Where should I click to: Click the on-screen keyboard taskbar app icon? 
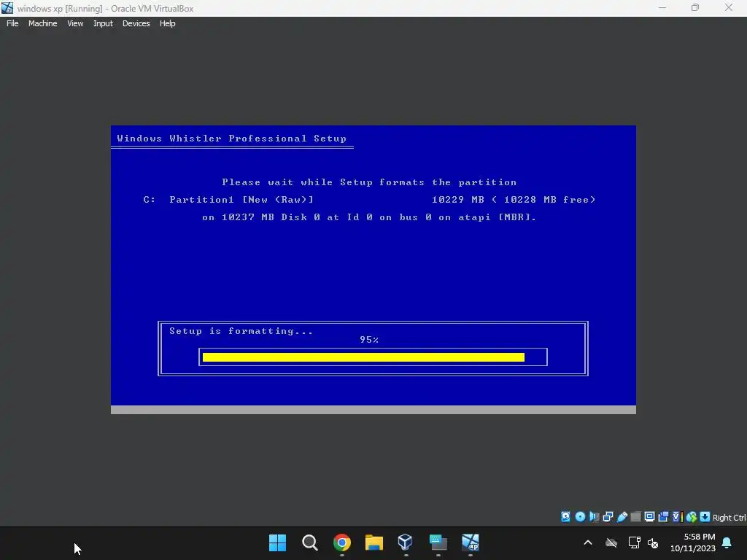(x=438, y=542)
